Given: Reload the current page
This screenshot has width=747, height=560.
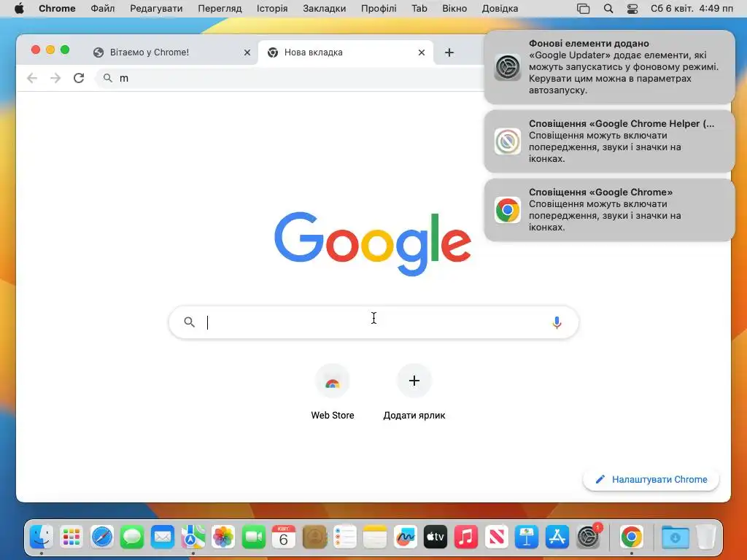Looking at the screenshot, I should coord(79,78).
